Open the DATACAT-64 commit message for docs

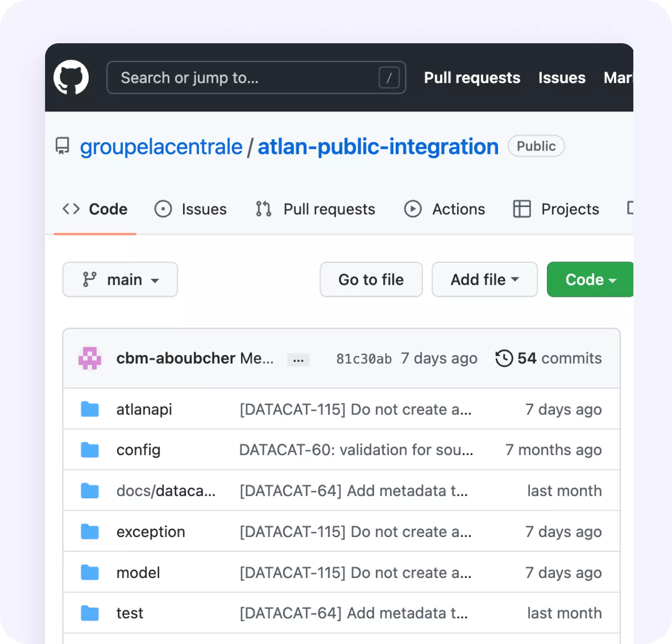click(354, 491)
